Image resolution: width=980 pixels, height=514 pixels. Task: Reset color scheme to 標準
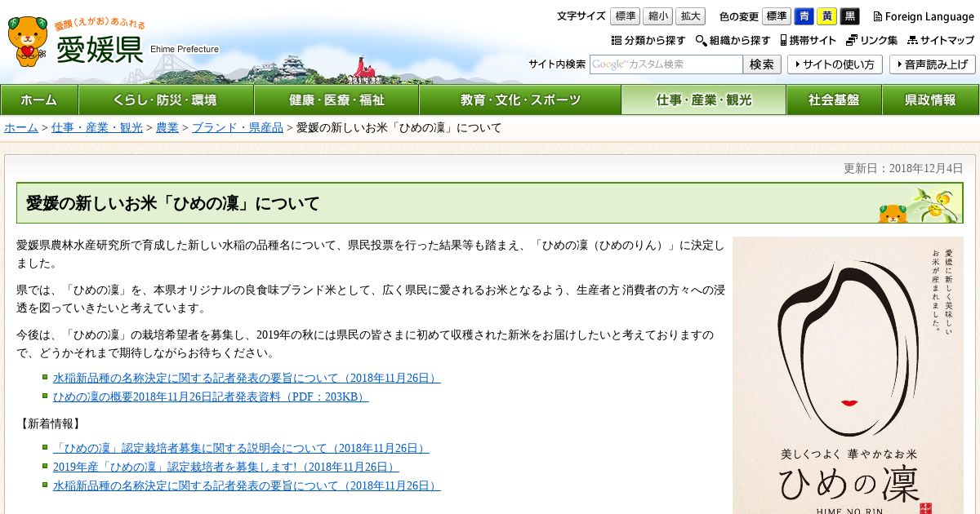click(x=777, y=16)
